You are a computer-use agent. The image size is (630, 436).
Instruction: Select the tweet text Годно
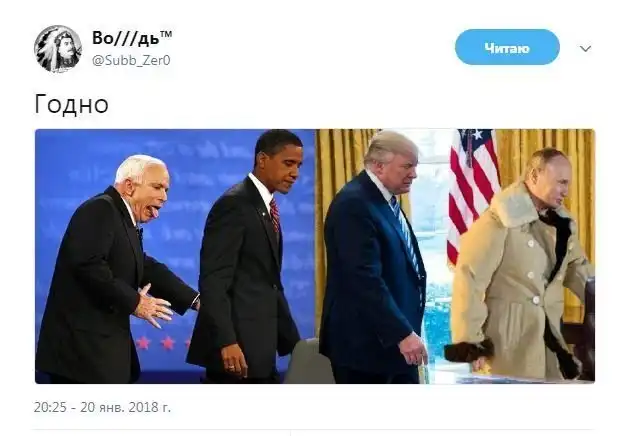72,104
